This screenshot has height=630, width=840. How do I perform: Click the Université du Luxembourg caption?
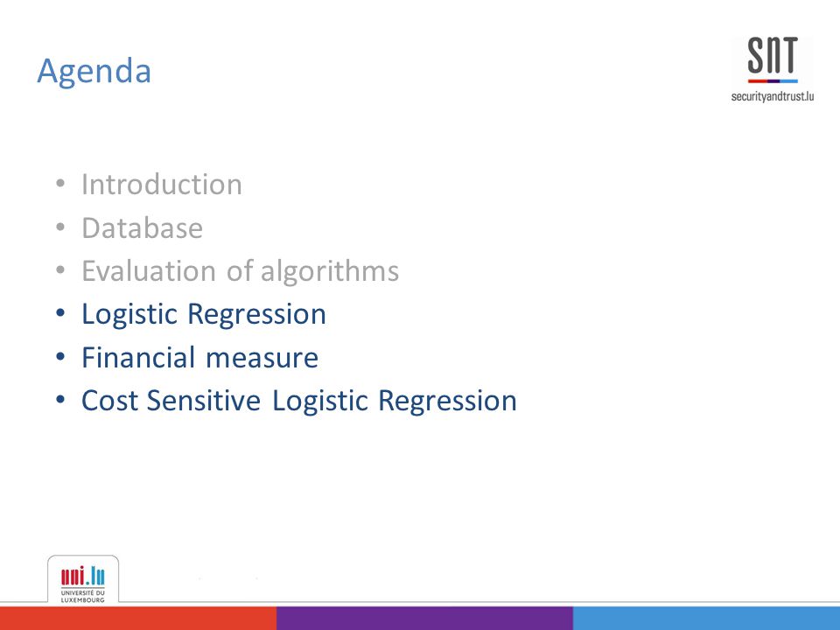[x=83, y=596]
